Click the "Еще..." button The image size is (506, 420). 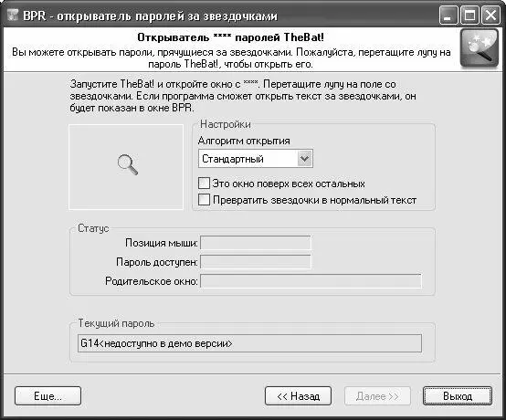[47, 396]
